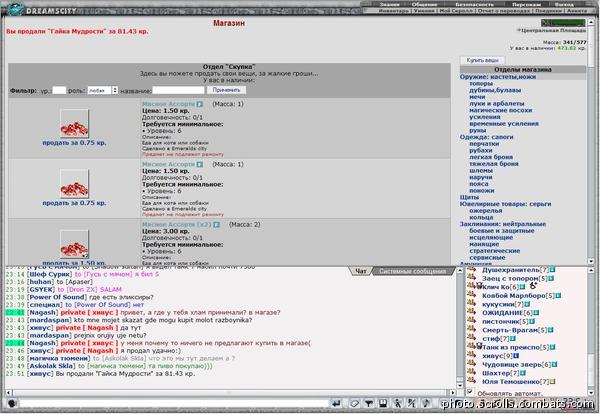The height and width of the screenshot is (414, 600).
Task: Open the info icon after пистончик[5]
Action: click(x=532, y=321)
